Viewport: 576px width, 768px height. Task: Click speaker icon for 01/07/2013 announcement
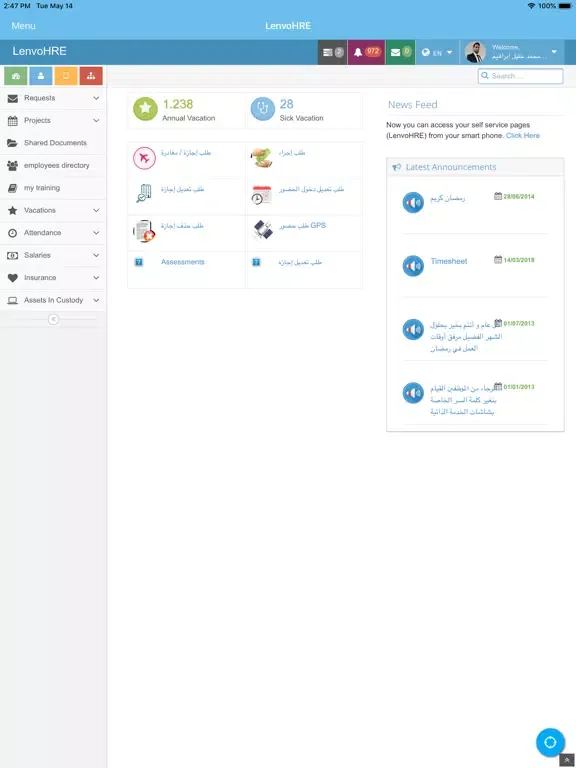pos(413,330)
